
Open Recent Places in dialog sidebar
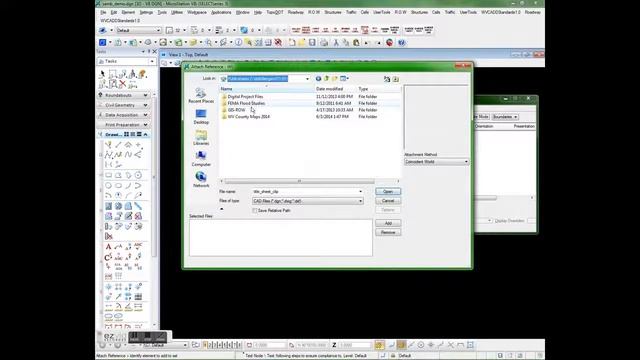201,96
